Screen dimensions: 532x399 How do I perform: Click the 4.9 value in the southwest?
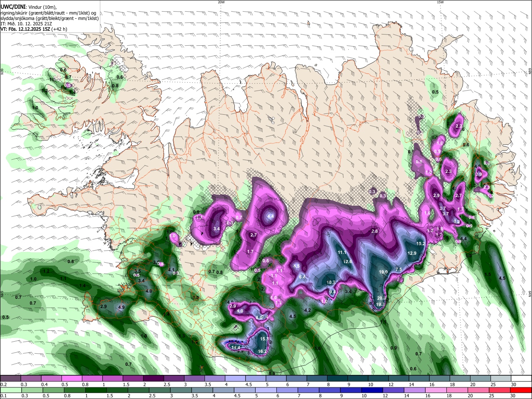121,307
